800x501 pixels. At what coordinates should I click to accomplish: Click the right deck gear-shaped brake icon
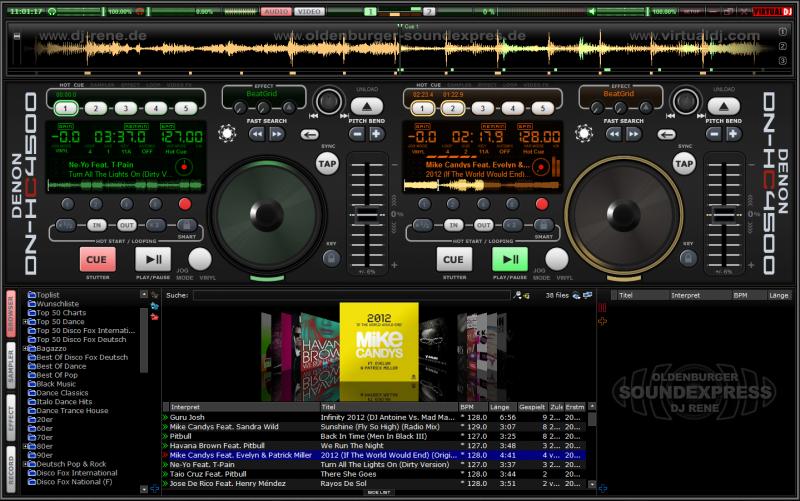tap(584, 134)
